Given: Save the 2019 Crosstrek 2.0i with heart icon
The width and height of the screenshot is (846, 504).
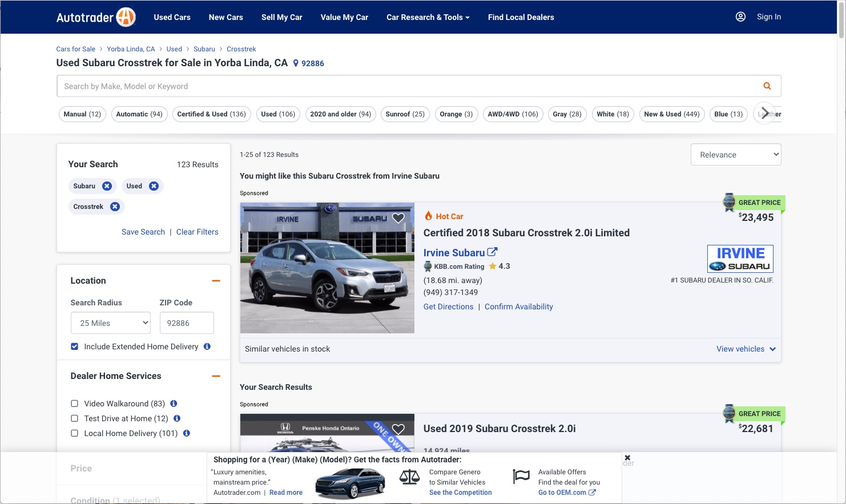Looking at the screenshot, I should coord(398,429).
